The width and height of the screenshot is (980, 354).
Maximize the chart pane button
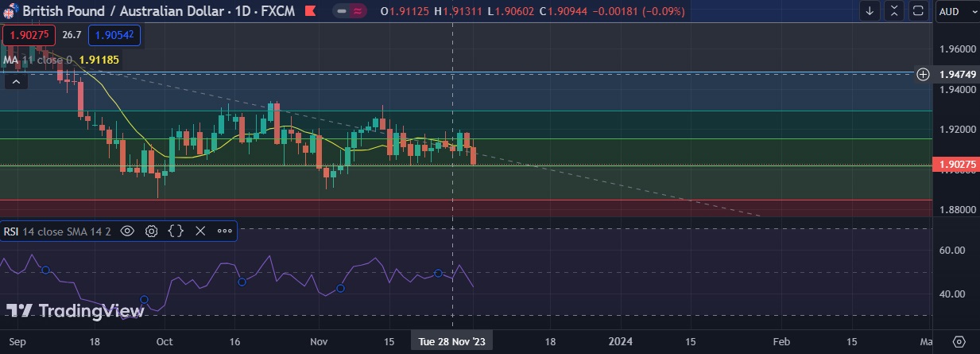tap(919, 11)
